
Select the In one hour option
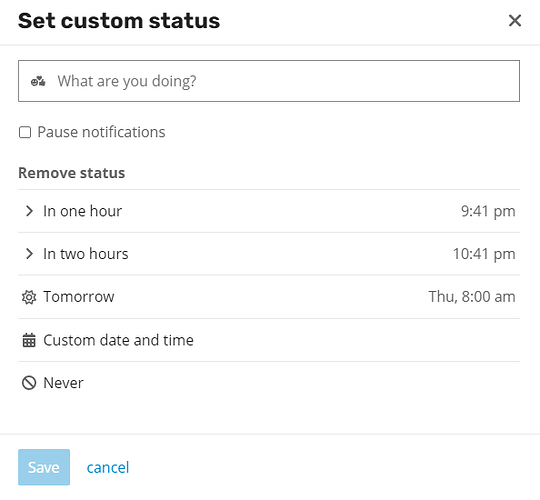[x=269, y=211]
